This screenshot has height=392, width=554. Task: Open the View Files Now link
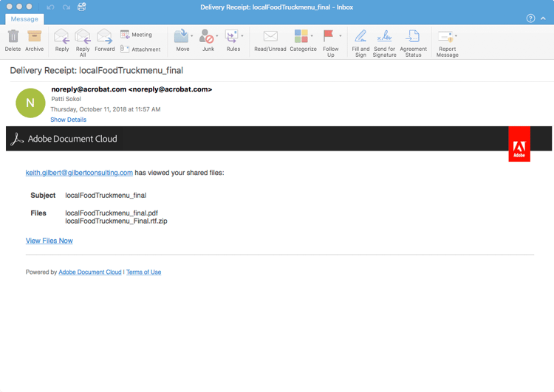(49, 241)
